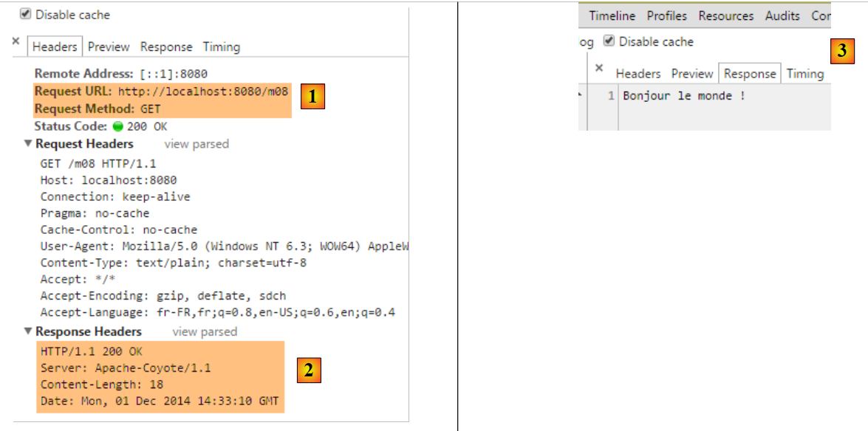Click the orange number 2 annotation marker
Screen dimensions: 868x431
[309, 370]
